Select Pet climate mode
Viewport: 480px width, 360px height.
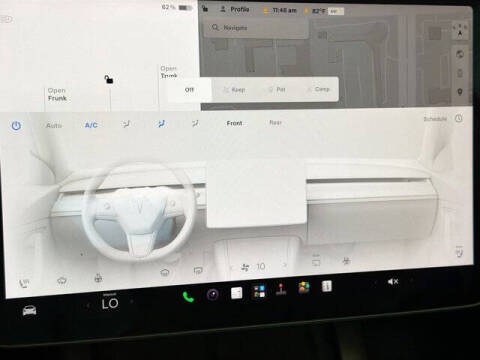[x=277, y=89]
